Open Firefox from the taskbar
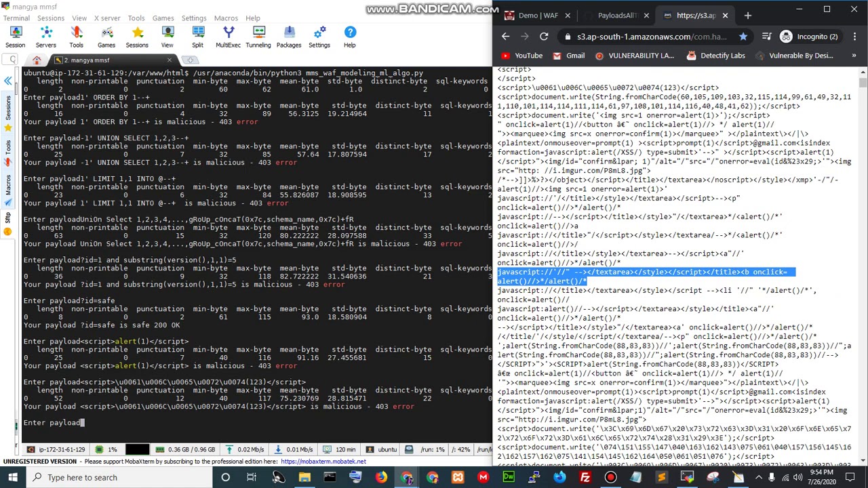 coord(381,477)
